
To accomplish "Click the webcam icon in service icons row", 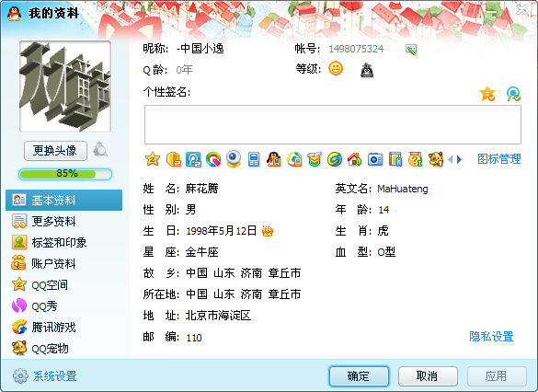I will [234, 159].
